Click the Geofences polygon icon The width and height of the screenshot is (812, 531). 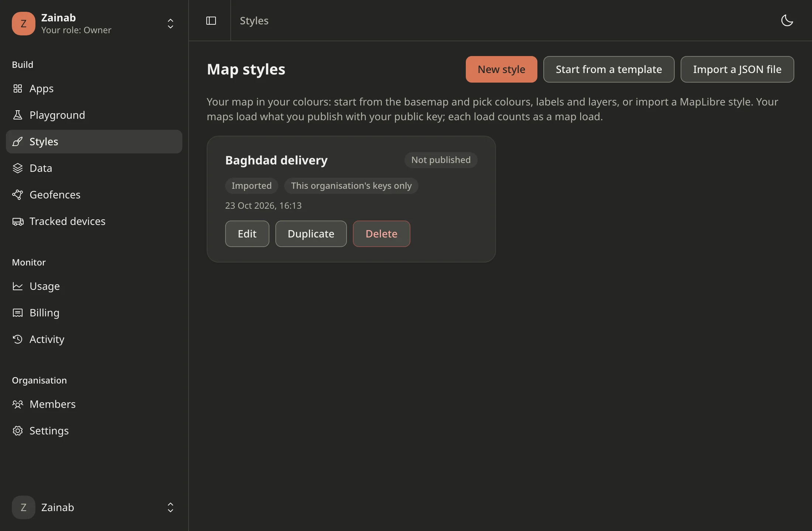tap(18, 195)
